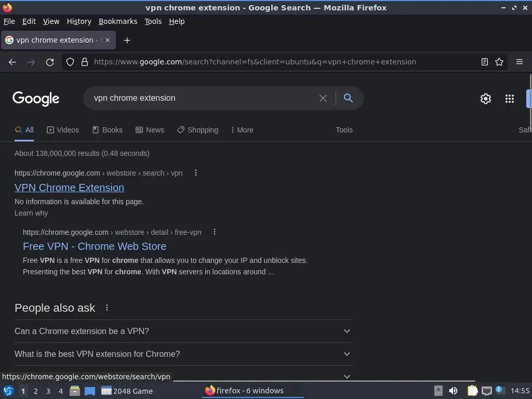Show desktop via taskbar icon
The image size is (532, 399).
click(x=90, y=391)
